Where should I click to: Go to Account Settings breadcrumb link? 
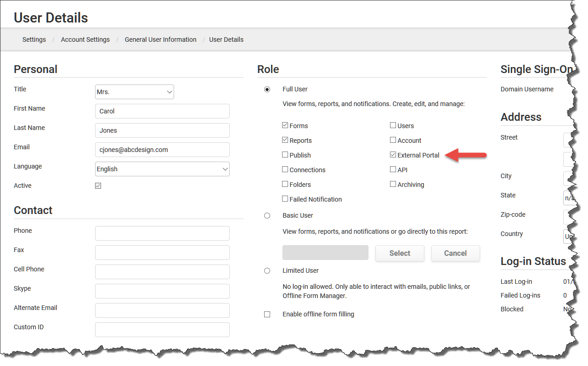click(x=85, y=39)
